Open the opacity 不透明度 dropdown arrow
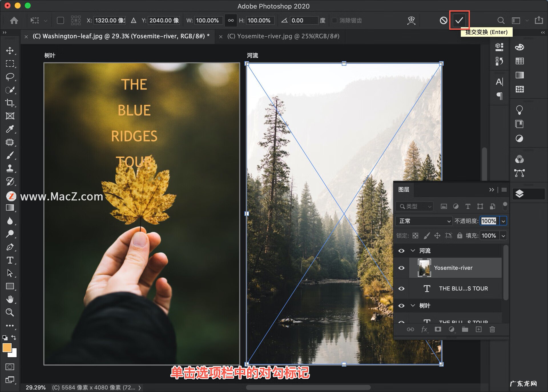This screenshot has width=548, height=392. [x=503, y=221]
